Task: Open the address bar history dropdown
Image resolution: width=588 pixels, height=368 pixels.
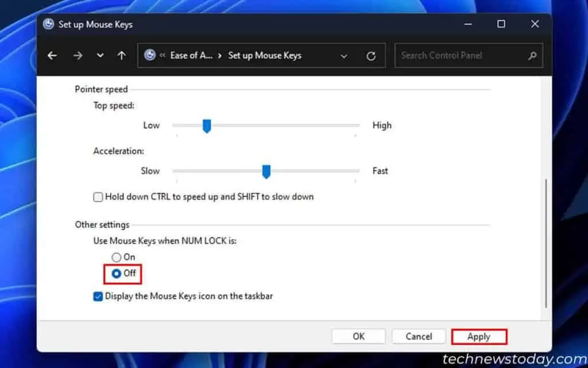Action: click(343, 56)
